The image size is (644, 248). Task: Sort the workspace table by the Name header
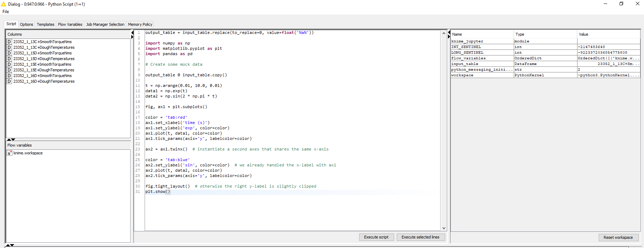click(482, 34)
